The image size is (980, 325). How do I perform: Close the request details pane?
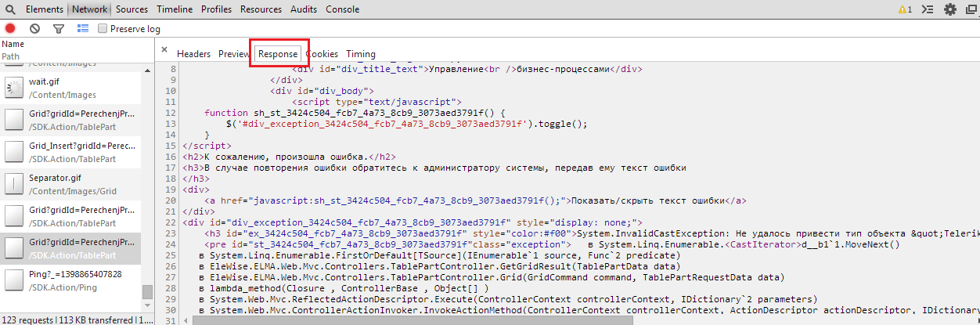point(164,49)
